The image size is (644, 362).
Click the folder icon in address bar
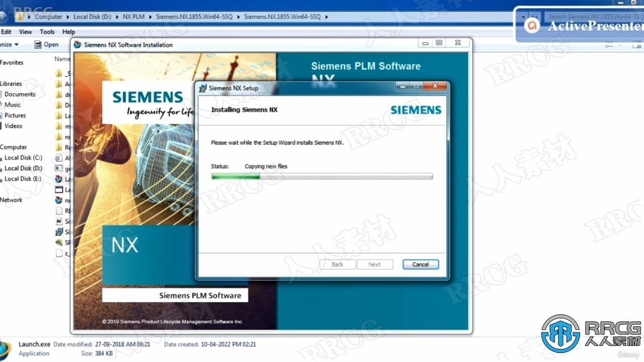[x=20, y=17]
